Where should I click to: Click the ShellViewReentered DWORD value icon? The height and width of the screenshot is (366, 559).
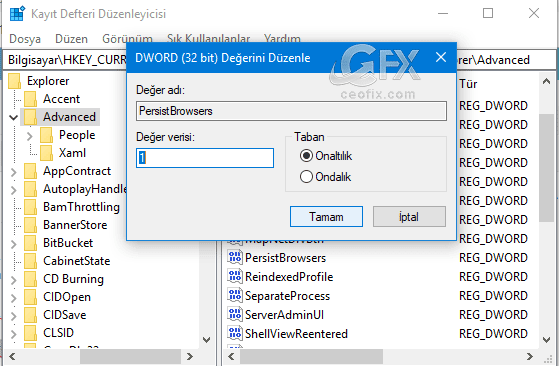pyautogui.click(x=235, y=334)
